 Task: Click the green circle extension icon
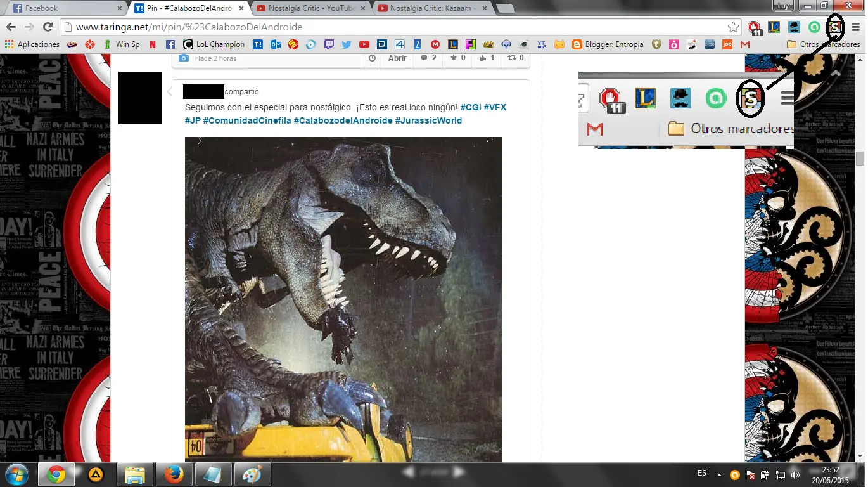point(814,27)
